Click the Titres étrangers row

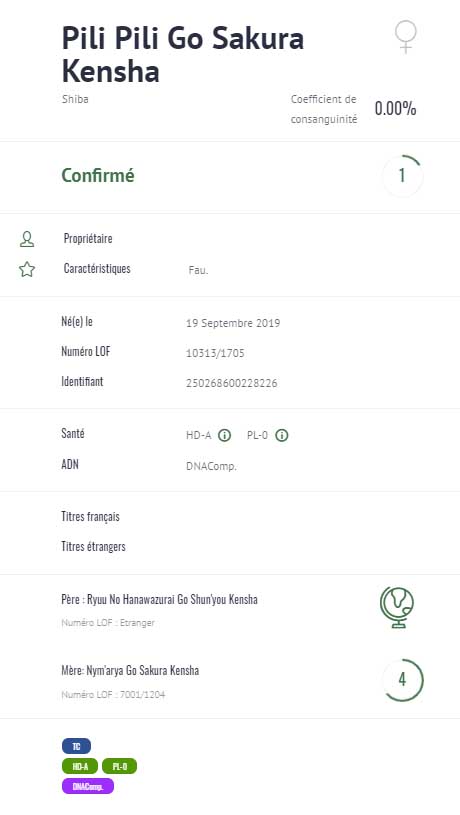click(x=230, y=546)
